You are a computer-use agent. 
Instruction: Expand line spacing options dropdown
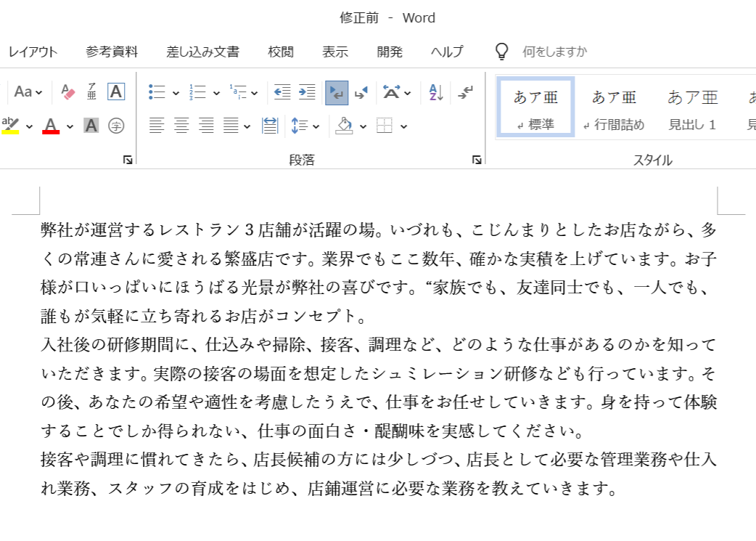(316, 126)
